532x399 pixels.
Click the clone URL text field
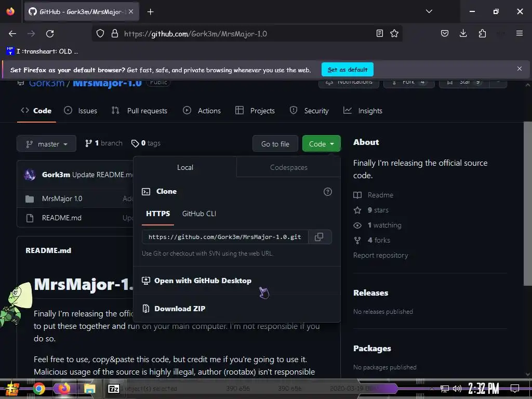point(224,237)
